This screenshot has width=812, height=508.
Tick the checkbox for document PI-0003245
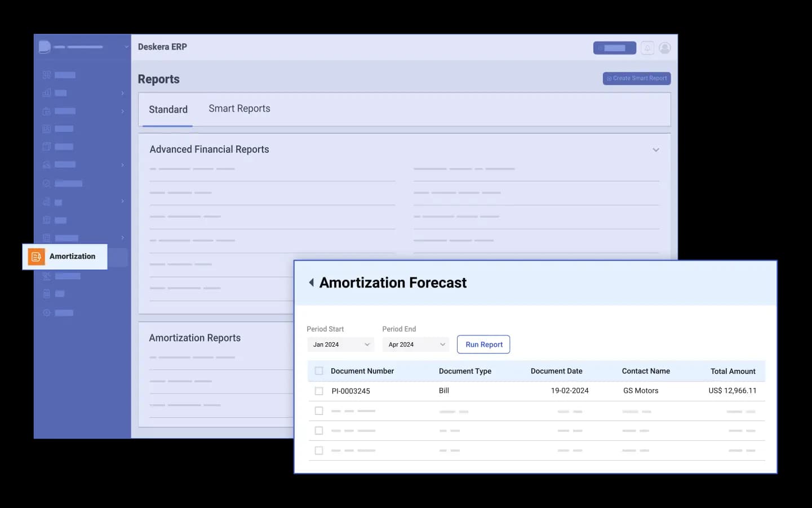coord(319,391)
